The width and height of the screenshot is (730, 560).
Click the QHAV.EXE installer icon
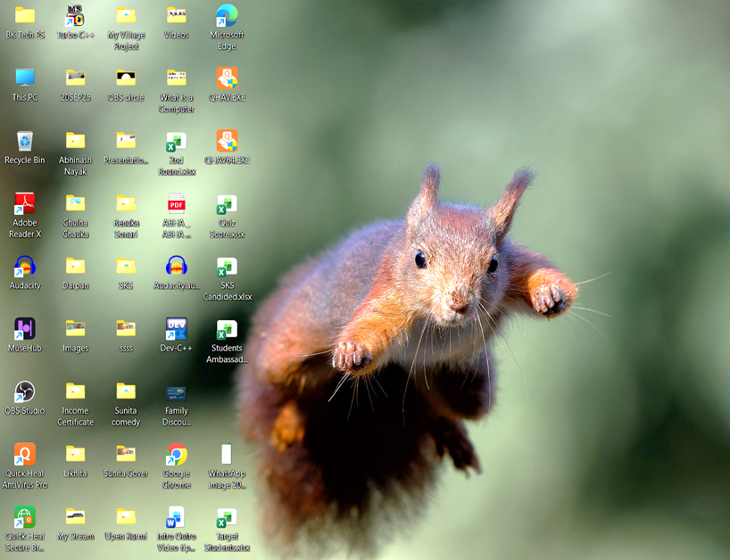pyautogui.click(x=227, y=78)
